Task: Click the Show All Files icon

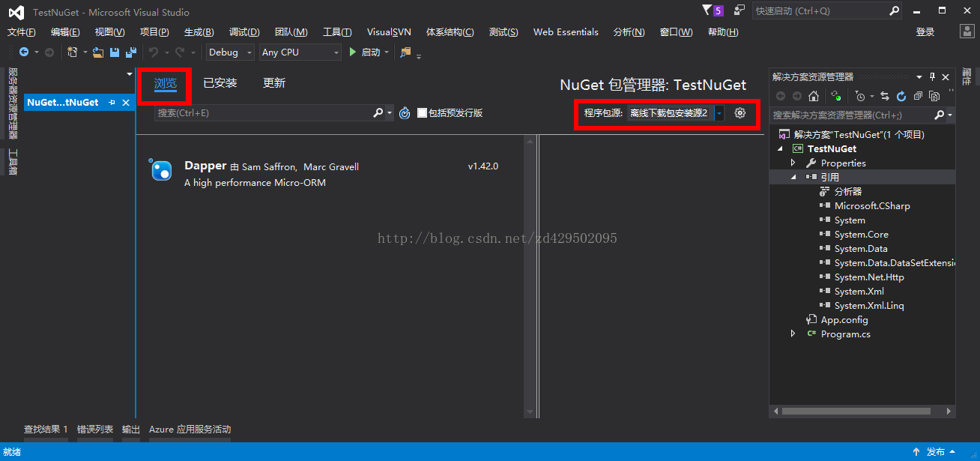Action: (934, 96)
